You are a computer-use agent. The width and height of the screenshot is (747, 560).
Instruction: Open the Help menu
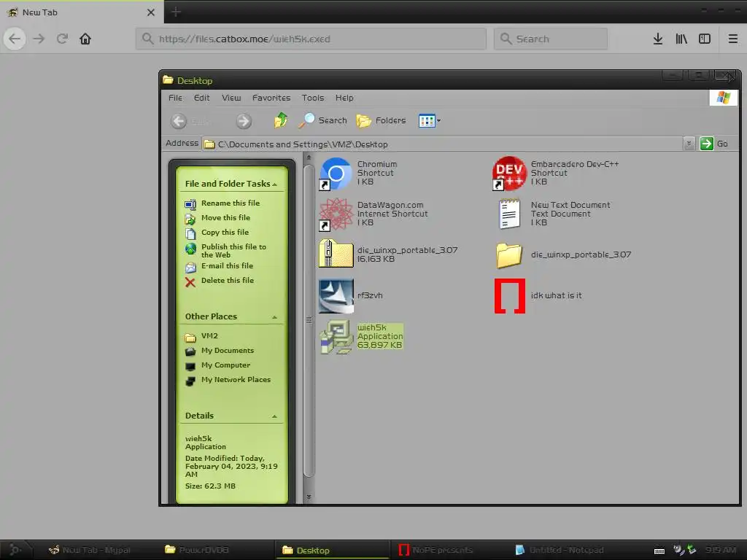(x=344, y=98)
